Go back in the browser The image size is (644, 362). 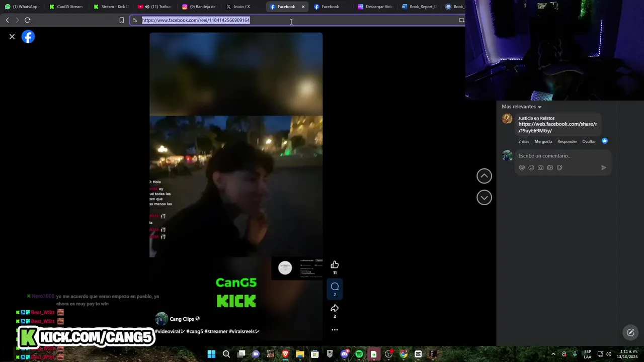point(7,20)
